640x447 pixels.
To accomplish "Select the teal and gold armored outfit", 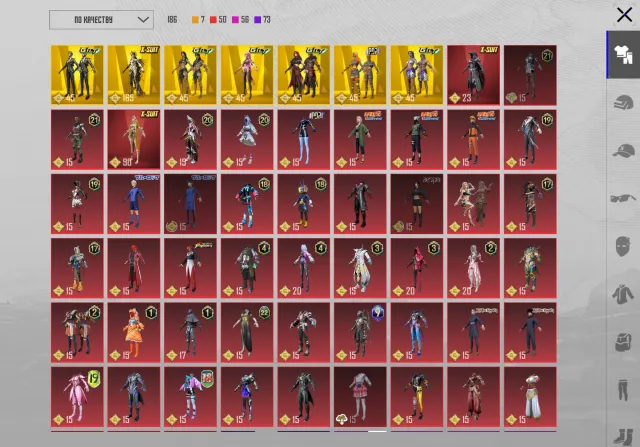I will [x=530, y=268].
